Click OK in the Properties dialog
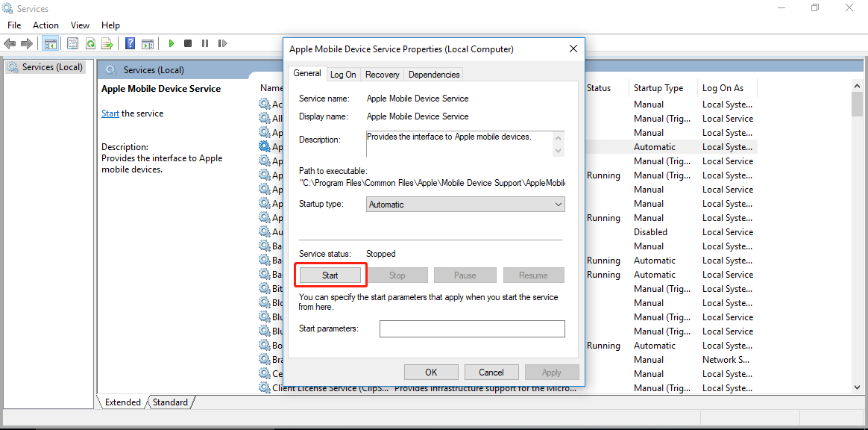Screen dimensions: 868x430 431,373
